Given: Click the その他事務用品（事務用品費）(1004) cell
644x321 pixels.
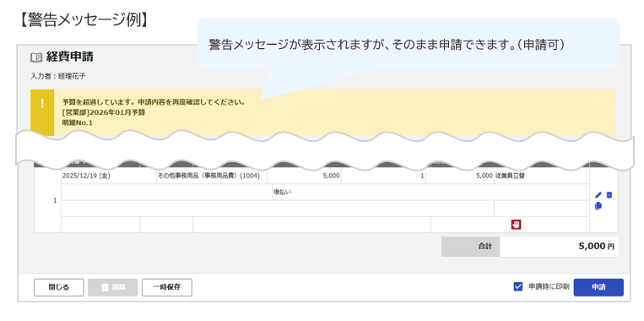Looking at the screenshot, I should coord(212,176).
